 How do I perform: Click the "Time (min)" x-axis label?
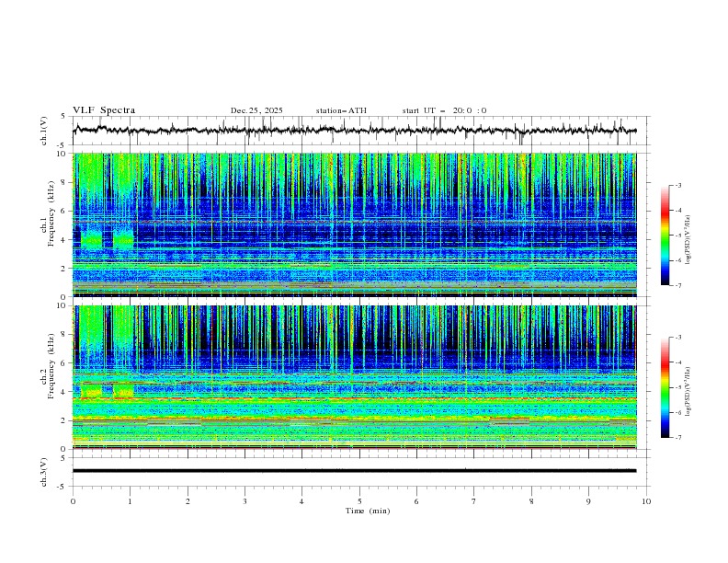368,511
